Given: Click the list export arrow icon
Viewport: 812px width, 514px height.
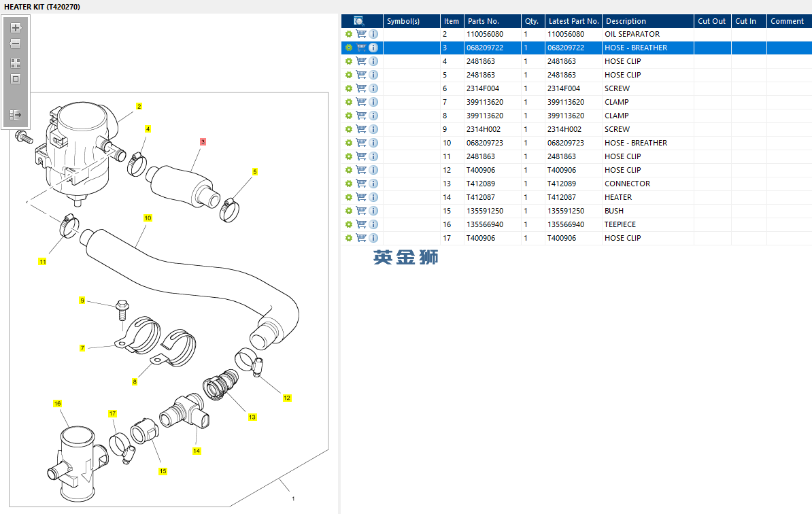Looking at the screenshot, I should coord(16,115).
